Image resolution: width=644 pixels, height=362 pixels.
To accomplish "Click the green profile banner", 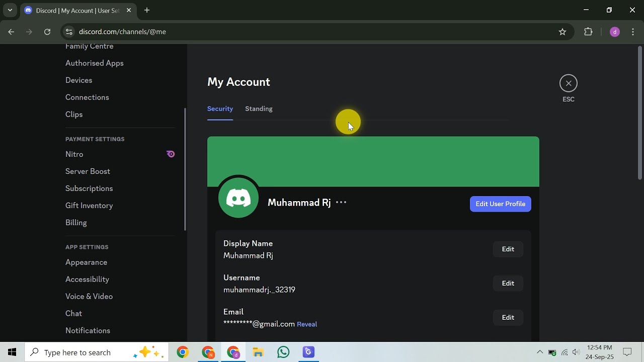I will [373, 161].
